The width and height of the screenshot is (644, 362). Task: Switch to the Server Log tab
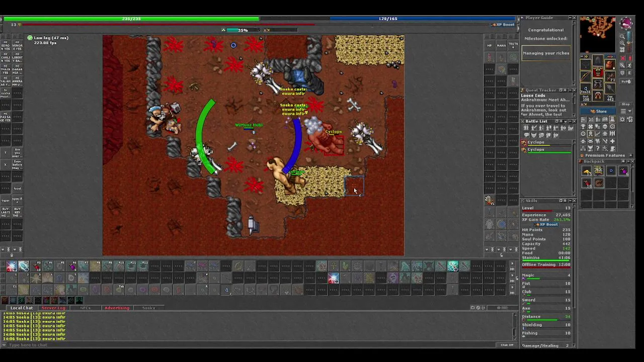coord(53,308)
